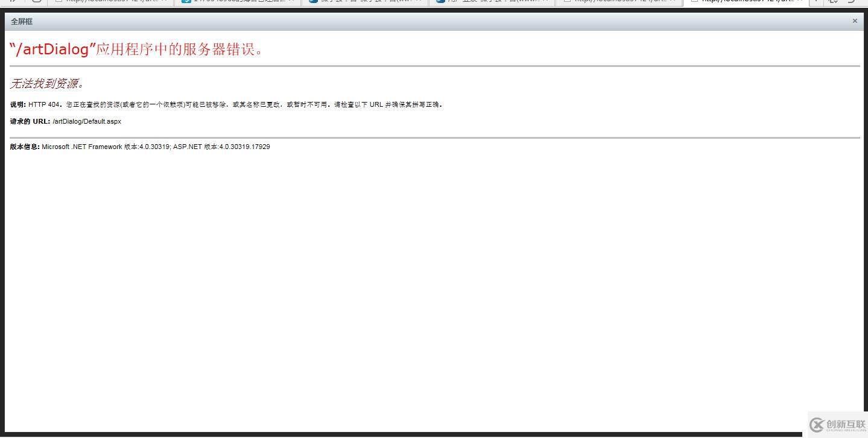Image resolution: width=868 pixels, height=438 pixels.
Task: Click the blue favicon on the second tab
Action: 186,2
